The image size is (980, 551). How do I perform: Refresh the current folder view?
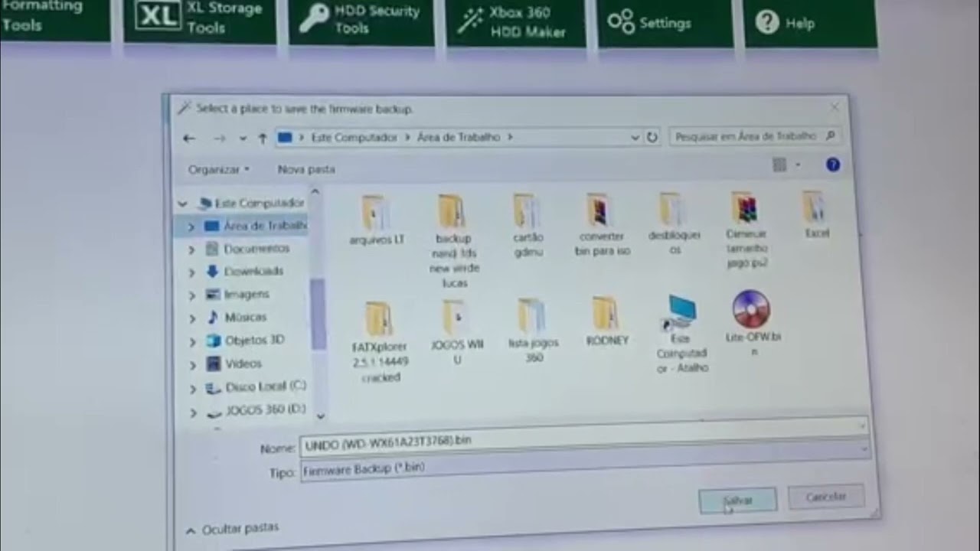[x=652, y=137]
